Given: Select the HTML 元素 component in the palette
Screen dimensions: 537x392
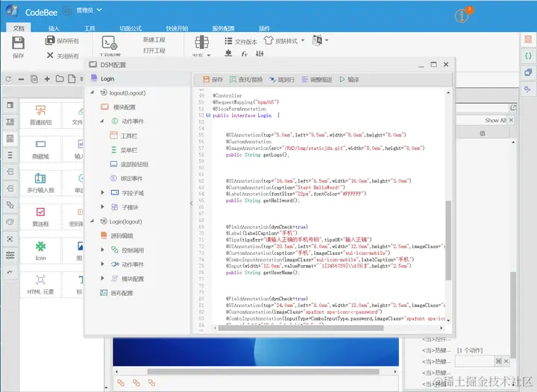Looking at the screenshot, I should coord(40,285).
